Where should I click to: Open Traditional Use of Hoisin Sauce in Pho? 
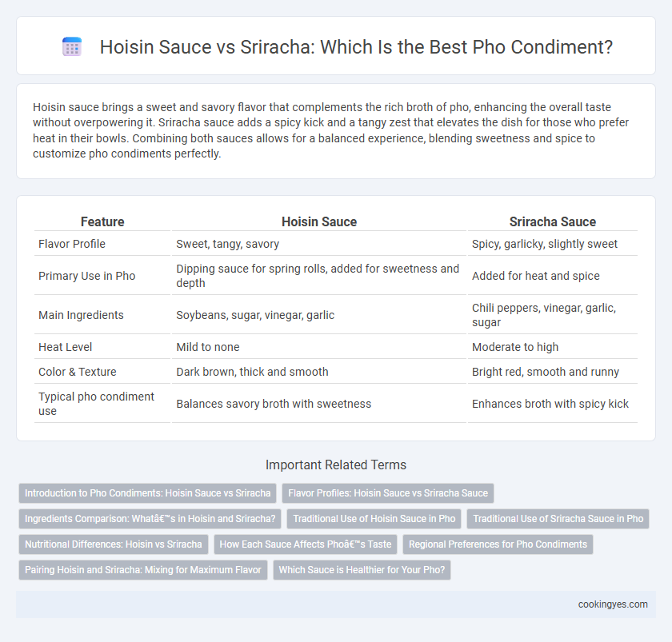pyautogui.click(x=374, y=519)
